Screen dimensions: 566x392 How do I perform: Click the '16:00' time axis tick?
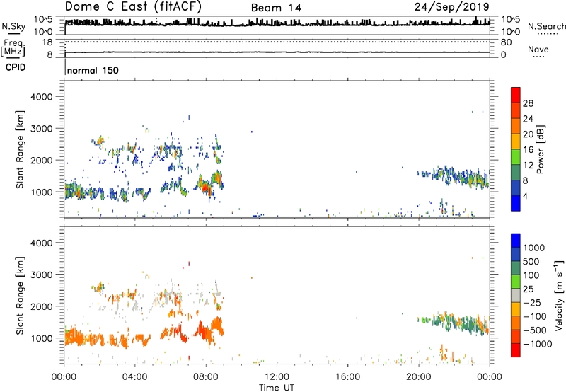347,377
